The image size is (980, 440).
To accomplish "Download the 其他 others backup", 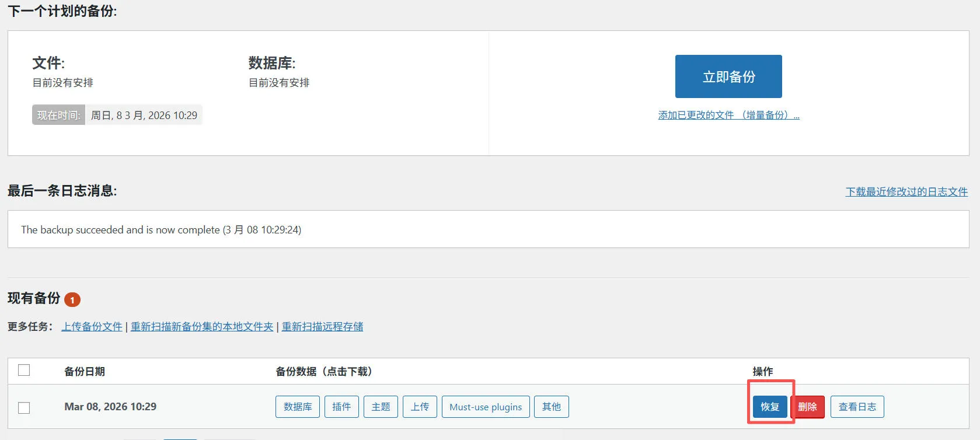I will [x=551, y=407].
